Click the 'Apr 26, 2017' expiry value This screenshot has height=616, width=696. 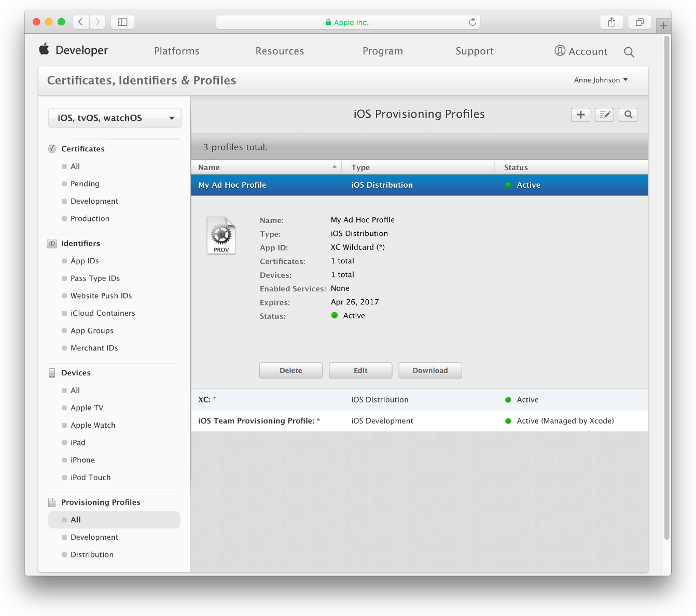tap(355, 302)
